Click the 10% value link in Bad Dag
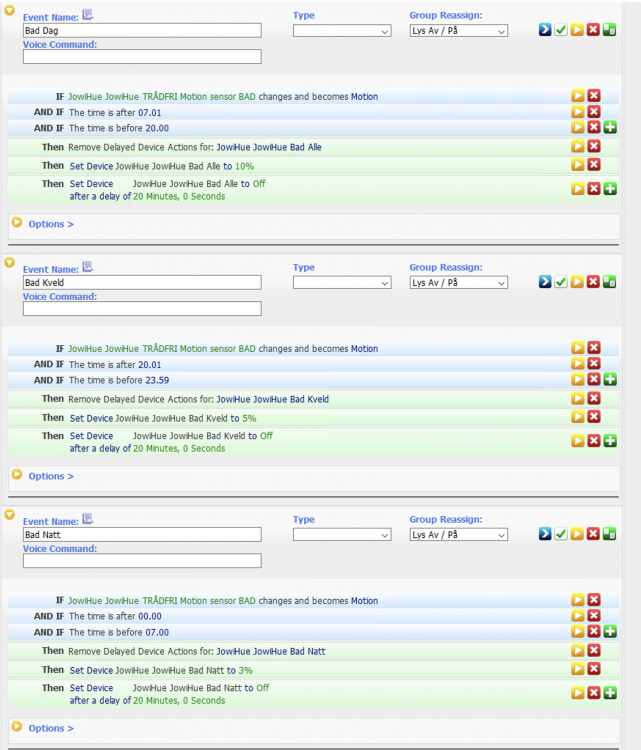 tap(244, 166)
